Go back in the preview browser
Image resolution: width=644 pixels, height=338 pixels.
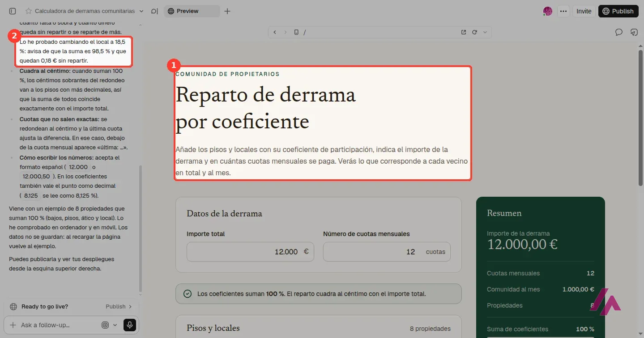pyautogui.click(x=275, y=32)
